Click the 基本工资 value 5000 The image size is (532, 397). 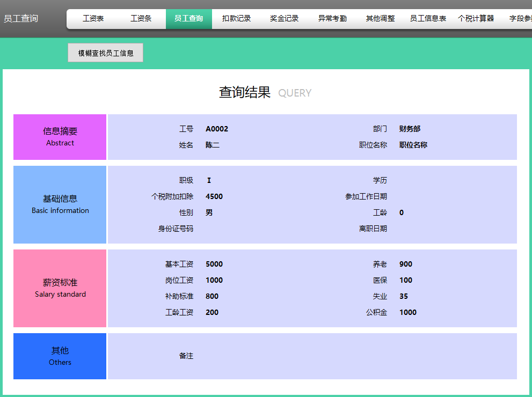(x=213, y=264)
